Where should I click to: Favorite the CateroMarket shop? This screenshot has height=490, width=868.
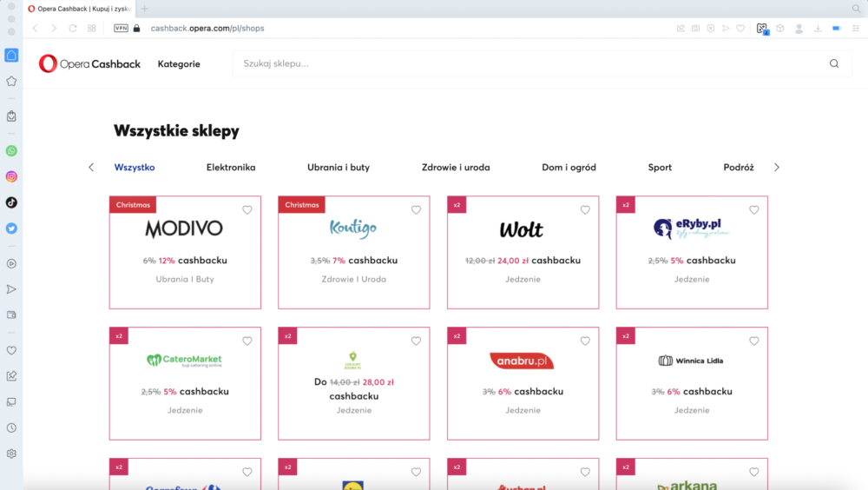[x=247, y=341]
